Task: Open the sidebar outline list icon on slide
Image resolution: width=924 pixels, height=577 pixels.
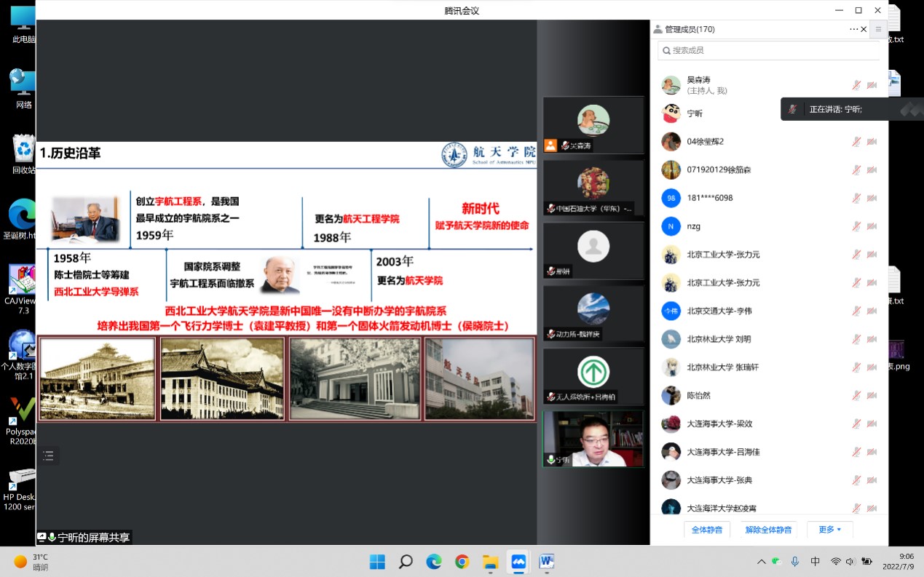Action: coord(48,456)
